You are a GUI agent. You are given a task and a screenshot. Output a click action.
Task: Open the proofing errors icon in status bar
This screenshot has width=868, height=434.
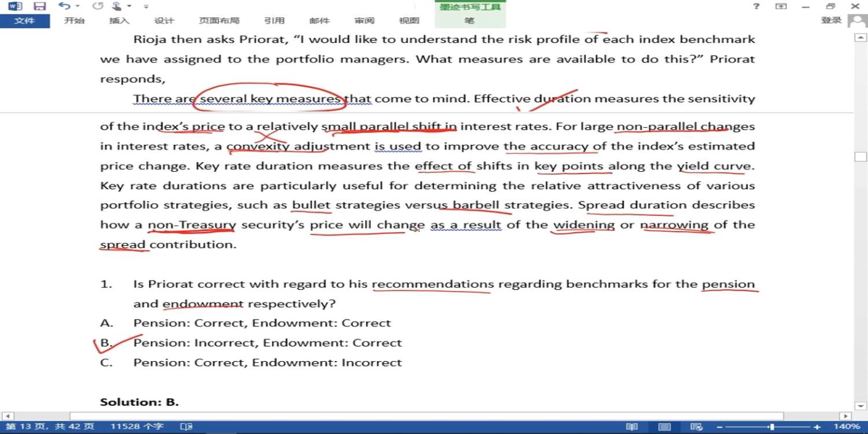click(186, 427)
